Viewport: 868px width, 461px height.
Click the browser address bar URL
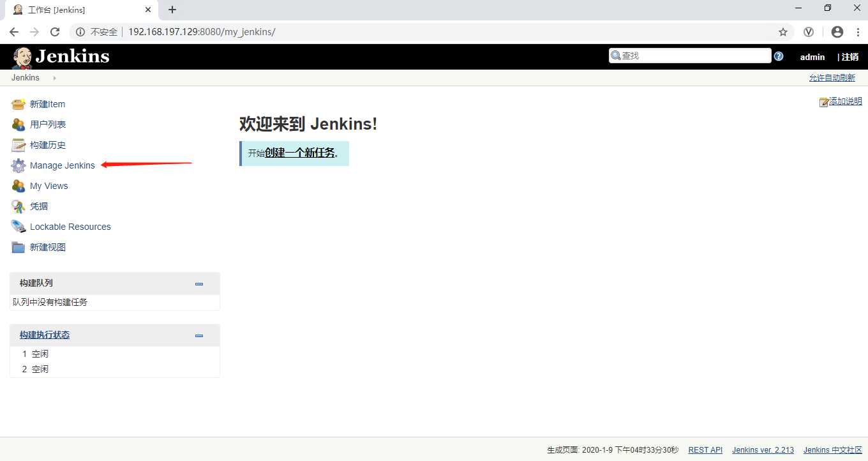coord(202,32)
